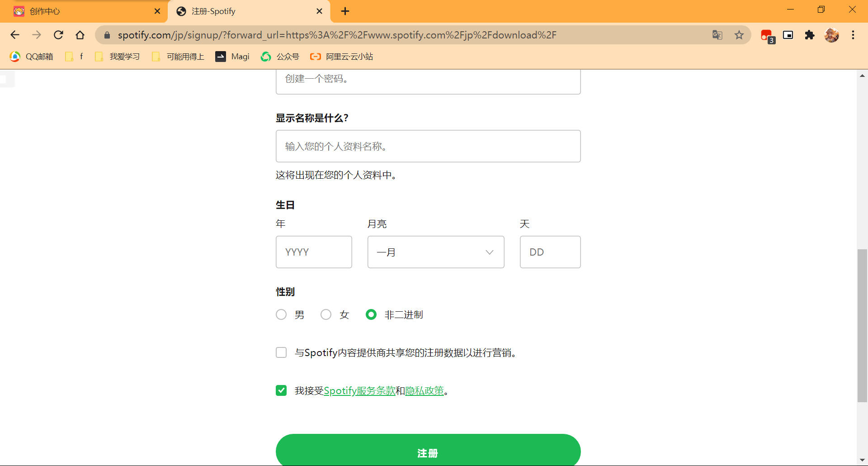The width and height of the screenshot is (868, 466).
Task: Open the red extension with badge 3
Action: pyautogui.click(x=767, y=35)
